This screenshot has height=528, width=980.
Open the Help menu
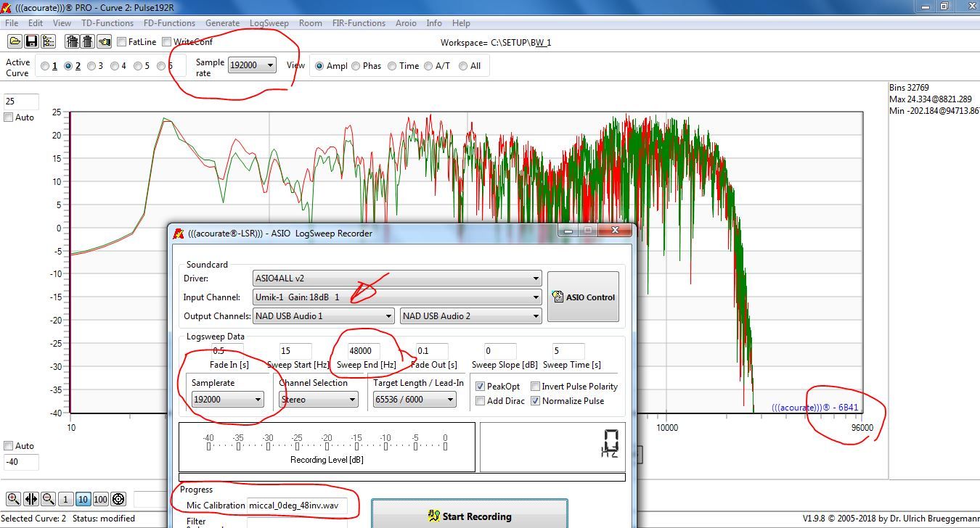coord(461,23)
